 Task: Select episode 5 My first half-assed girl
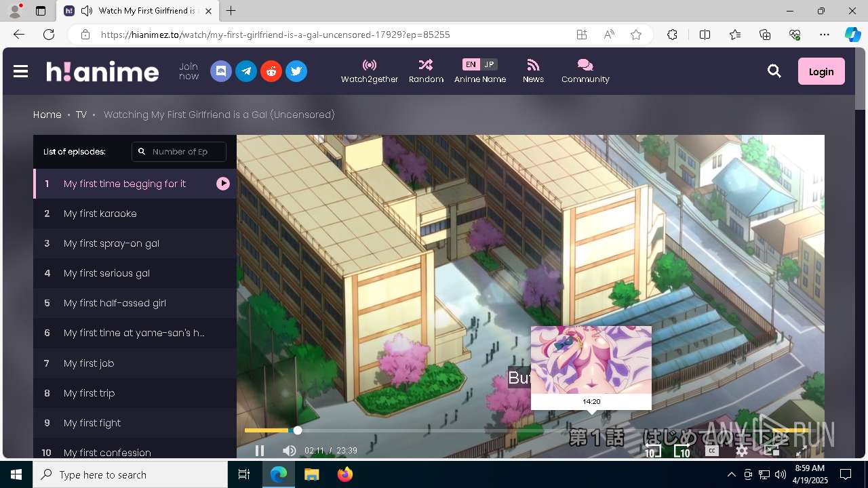click(135, 303)
